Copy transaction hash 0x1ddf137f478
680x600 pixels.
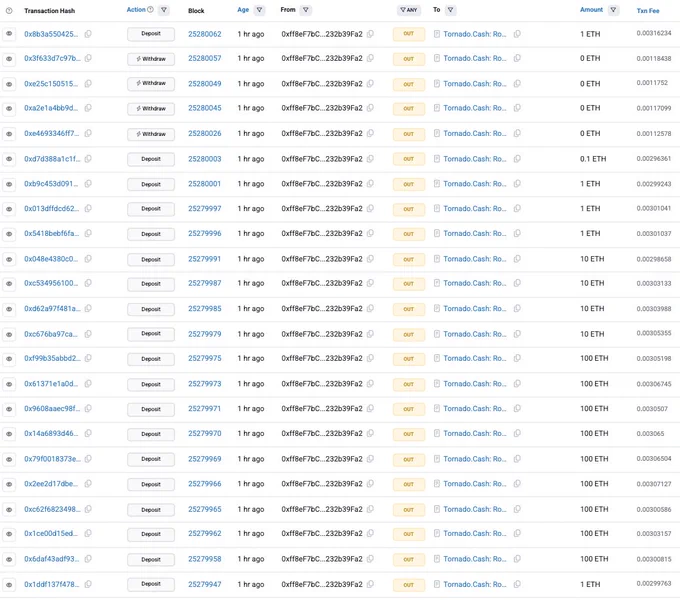(88, 584)
